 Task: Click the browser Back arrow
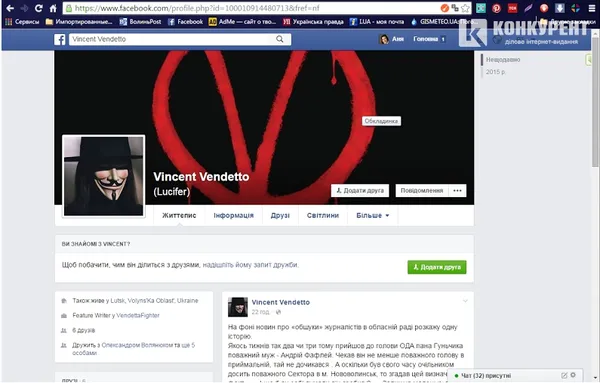(10, 8)
